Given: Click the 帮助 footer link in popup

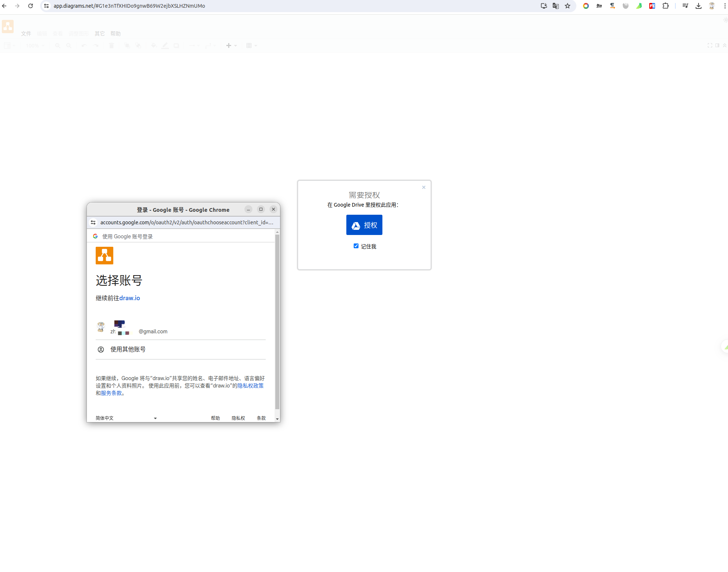Looking at the screenshot, I should (x=215, y=418).
